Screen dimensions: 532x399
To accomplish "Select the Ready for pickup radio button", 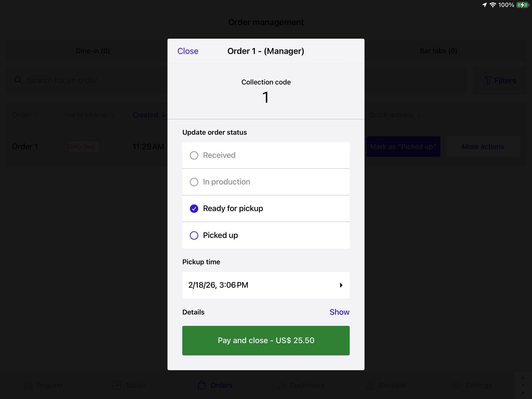I will pyautogui.click(x=194, y=209).
